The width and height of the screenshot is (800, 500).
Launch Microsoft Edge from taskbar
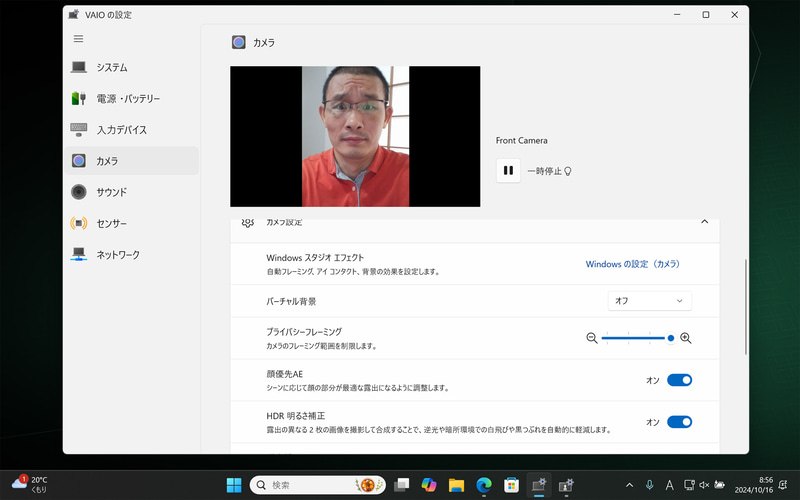(x=484, y=485)
